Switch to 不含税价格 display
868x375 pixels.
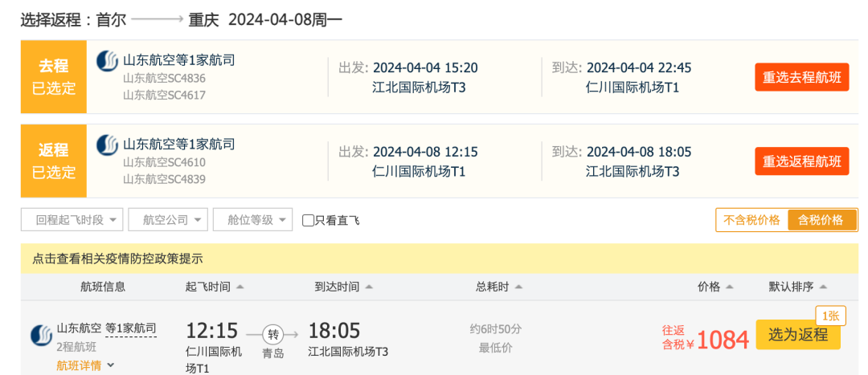(x=751, y=220)
